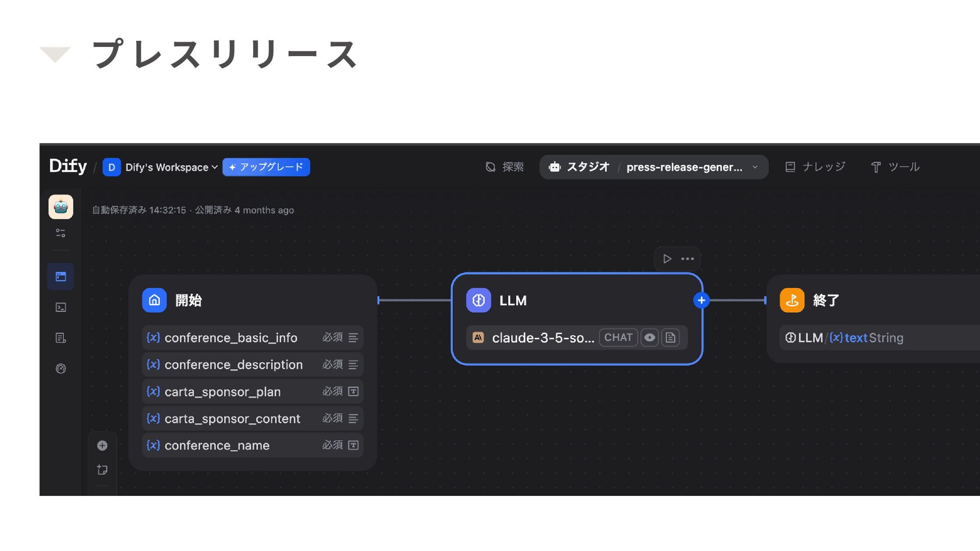Open the monitoring gauge sidebar icon

[61, 368]
